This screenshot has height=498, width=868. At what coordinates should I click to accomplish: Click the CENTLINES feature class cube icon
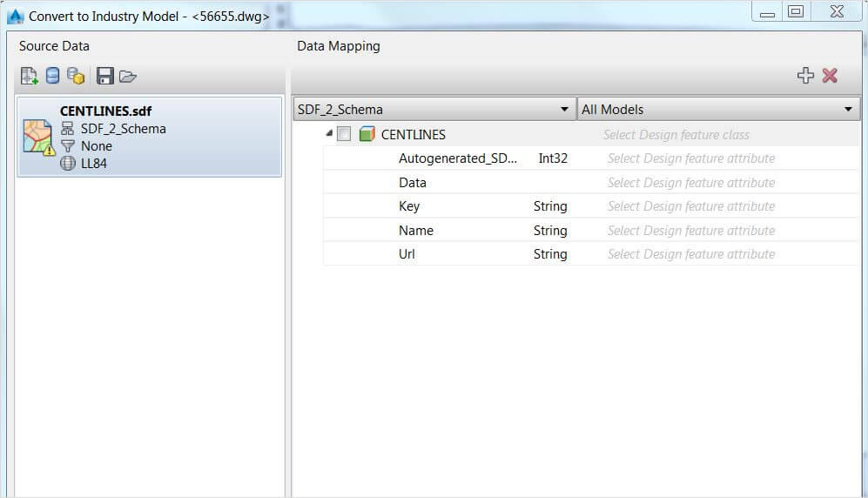pyautogui.click(x=367, y=134)
